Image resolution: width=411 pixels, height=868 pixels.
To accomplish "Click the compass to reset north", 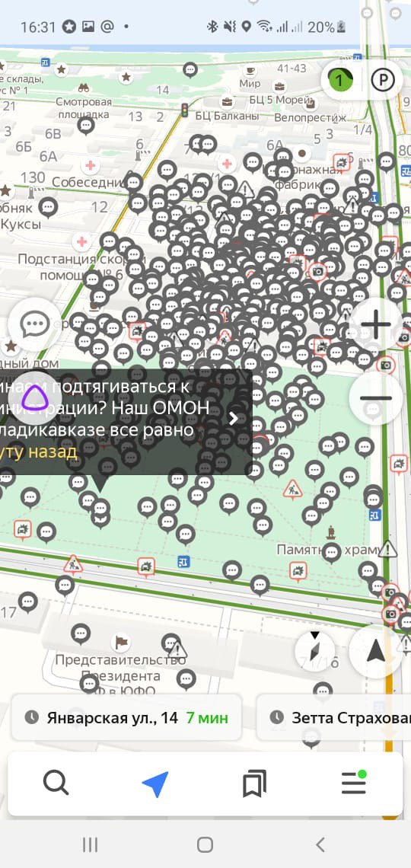I will point(315,650).
